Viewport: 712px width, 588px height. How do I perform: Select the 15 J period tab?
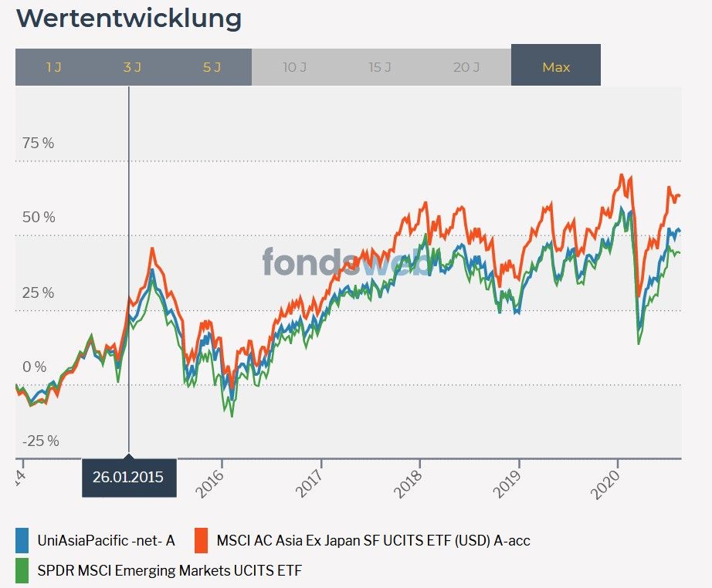pyautogui.click(x=380, y=67)
